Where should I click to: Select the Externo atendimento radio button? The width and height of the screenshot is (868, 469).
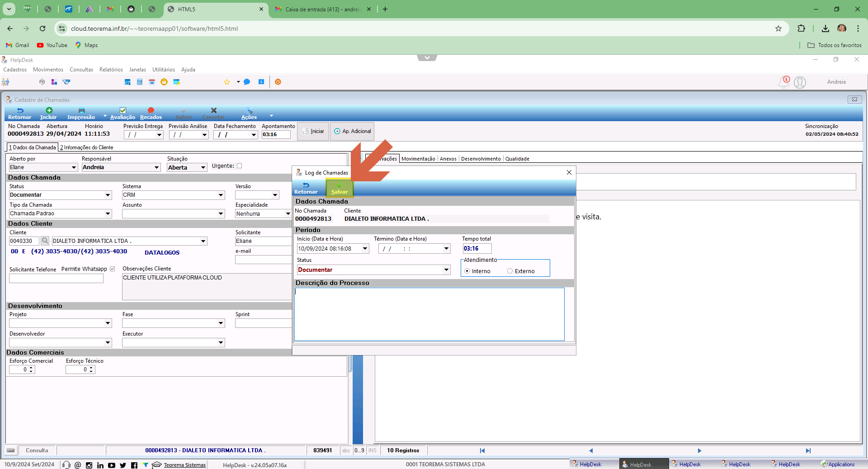[510, 271]
